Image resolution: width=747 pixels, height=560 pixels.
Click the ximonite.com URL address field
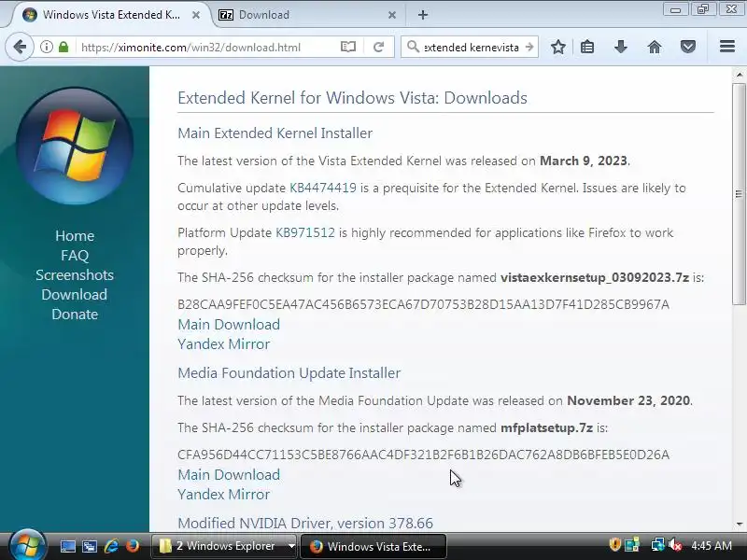coord(190,48)
